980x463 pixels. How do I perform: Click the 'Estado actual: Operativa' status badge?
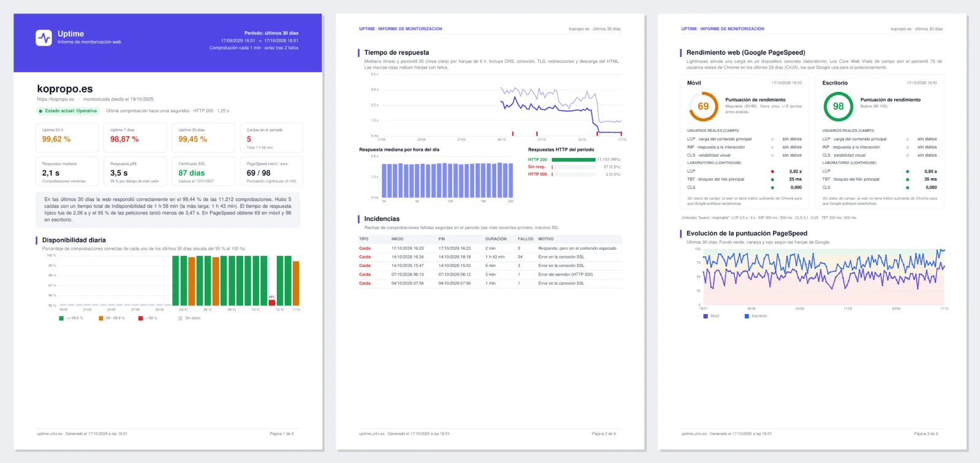tap(68, 111)
